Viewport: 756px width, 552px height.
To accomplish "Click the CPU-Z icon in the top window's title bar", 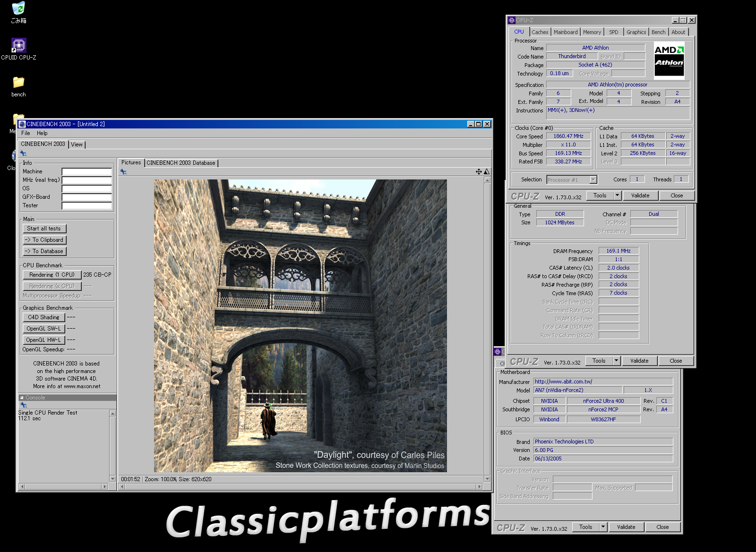I will [x=511, y=20].
